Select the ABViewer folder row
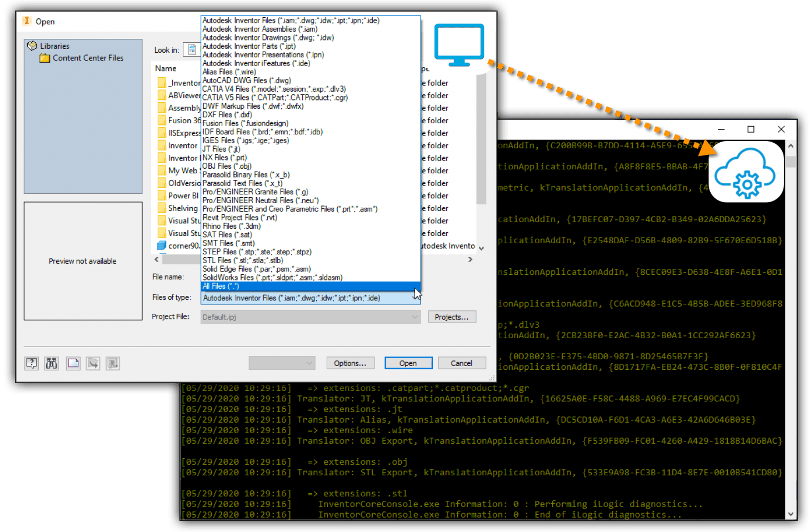This screenshot has width=809, height=532. tap(179, 96)
